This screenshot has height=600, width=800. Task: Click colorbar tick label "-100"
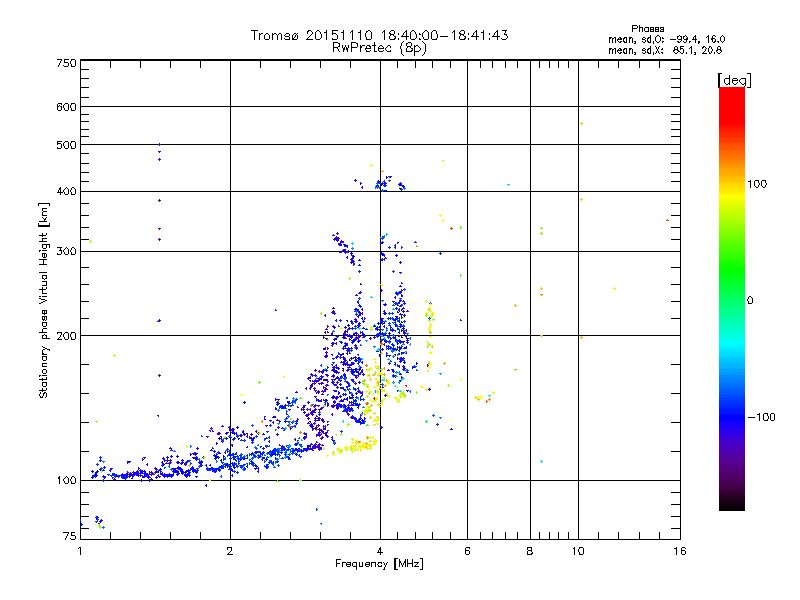coord(761,417)
